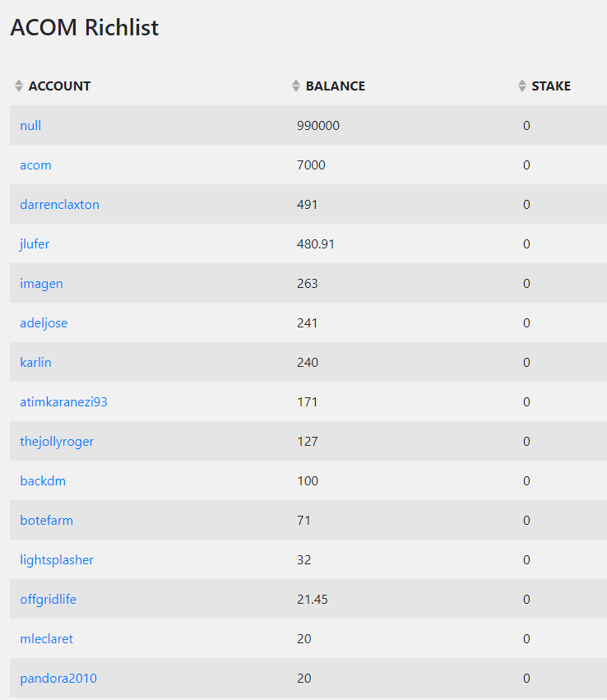Open pandora2010 account link
Screen dimensions: 607x700
click(58, 679)
